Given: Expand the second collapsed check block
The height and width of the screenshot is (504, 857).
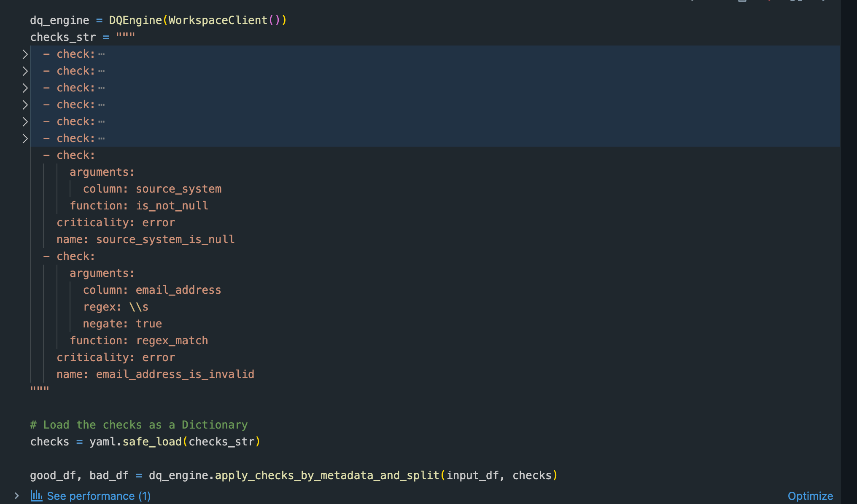Looking at the screenshot, I should tap(25, 71).
